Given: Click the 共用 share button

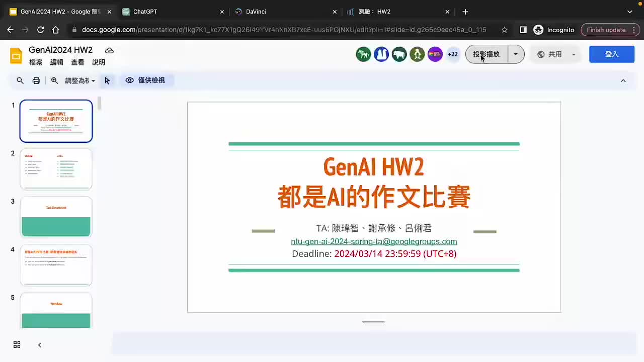Looking at the screenshot, I should 549,54.
